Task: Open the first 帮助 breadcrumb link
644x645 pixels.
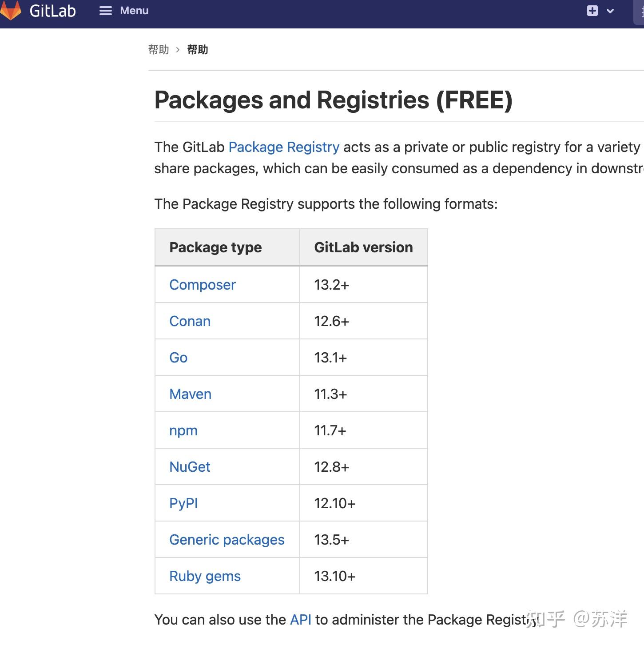Action: (159, 50)
